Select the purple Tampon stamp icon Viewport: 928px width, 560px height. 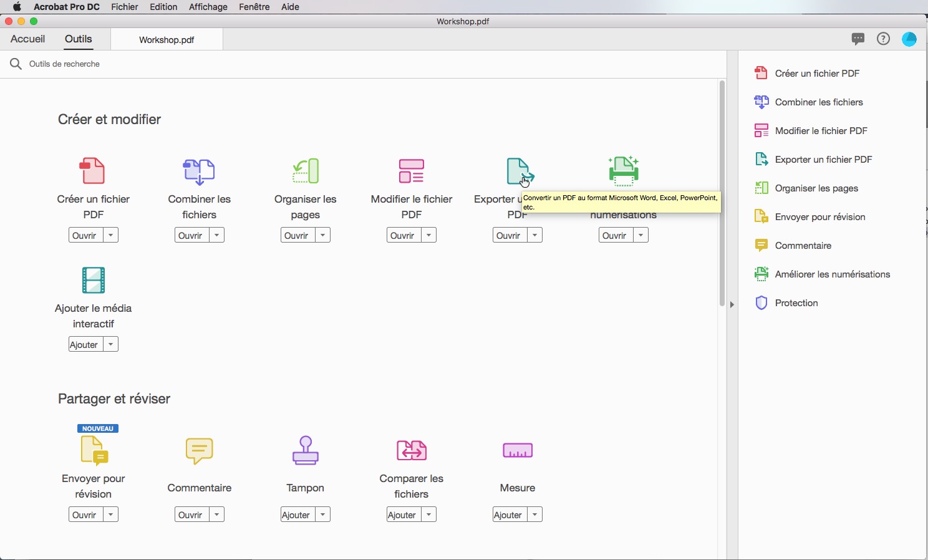click(x=306, y=450)
